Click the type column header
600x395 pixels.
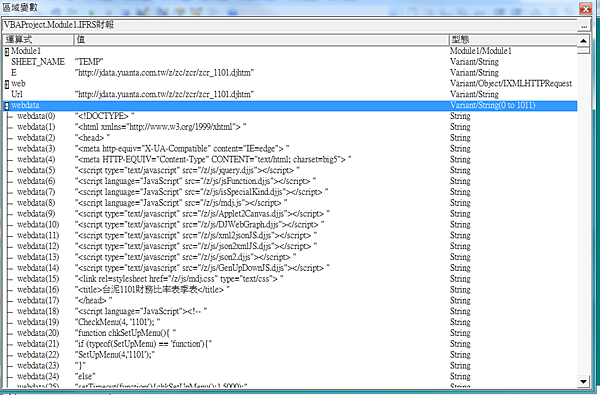[x=513, y=39]
